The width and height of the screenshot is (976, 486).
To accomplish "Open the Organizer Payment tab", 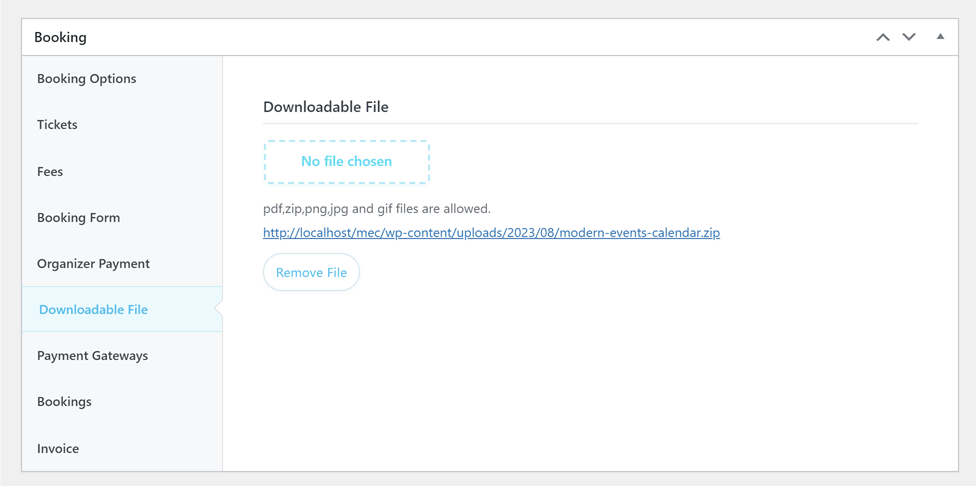I will (93, 263).
